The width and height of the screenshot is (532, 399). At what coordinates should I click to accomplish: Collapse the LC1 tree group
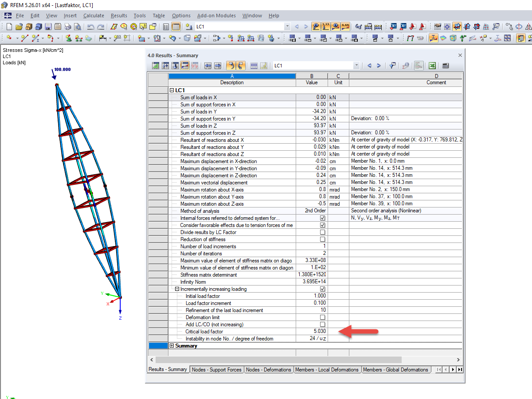coord(172,90)
